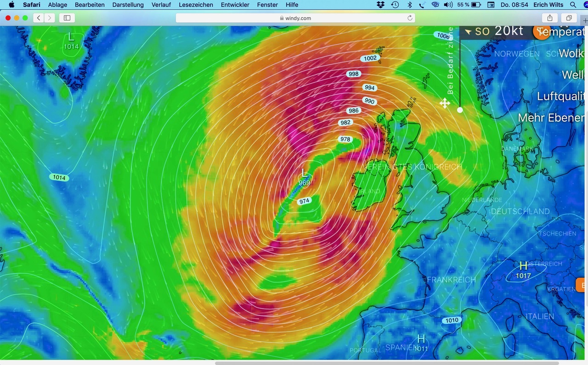Open Mehr Ebenen layers list
The image size is (588, 365).
[x=551, y=118]
